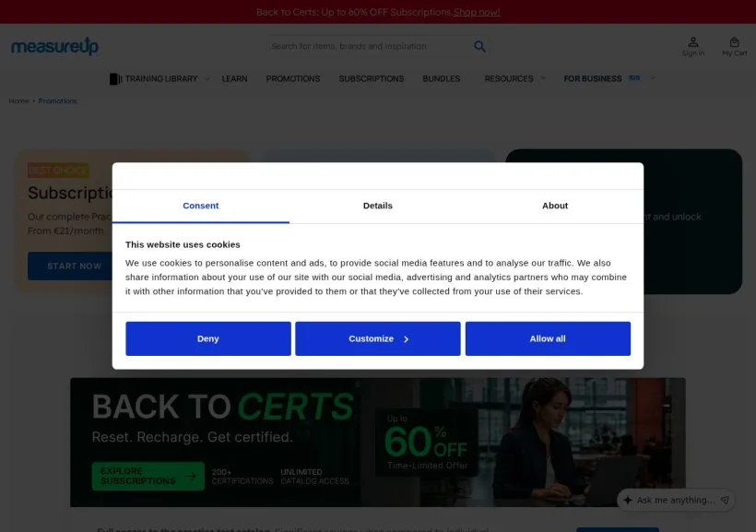Click the Start Now button
756x532 pixels.
pyautogui.click(x=70, y=266)
